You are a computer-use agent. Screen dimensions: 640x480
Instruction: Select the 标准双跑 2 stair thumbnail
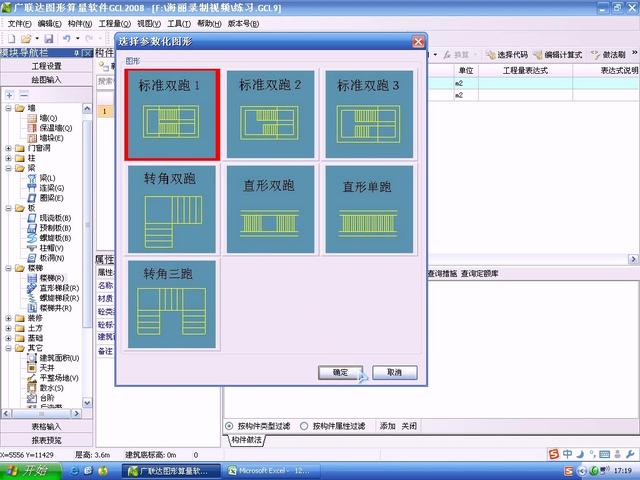coord(270,114)
